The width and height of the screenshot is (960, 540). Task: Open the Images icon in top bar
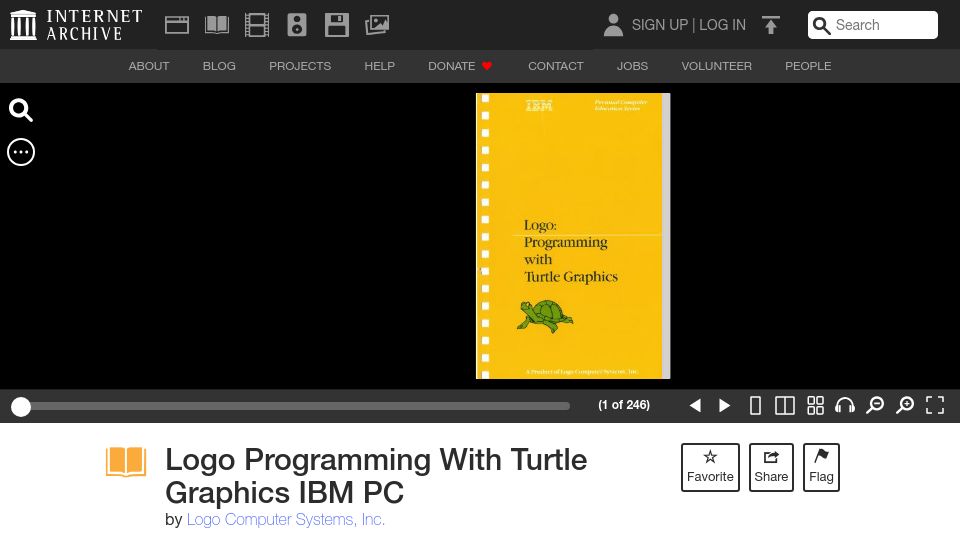coord(377,25)
